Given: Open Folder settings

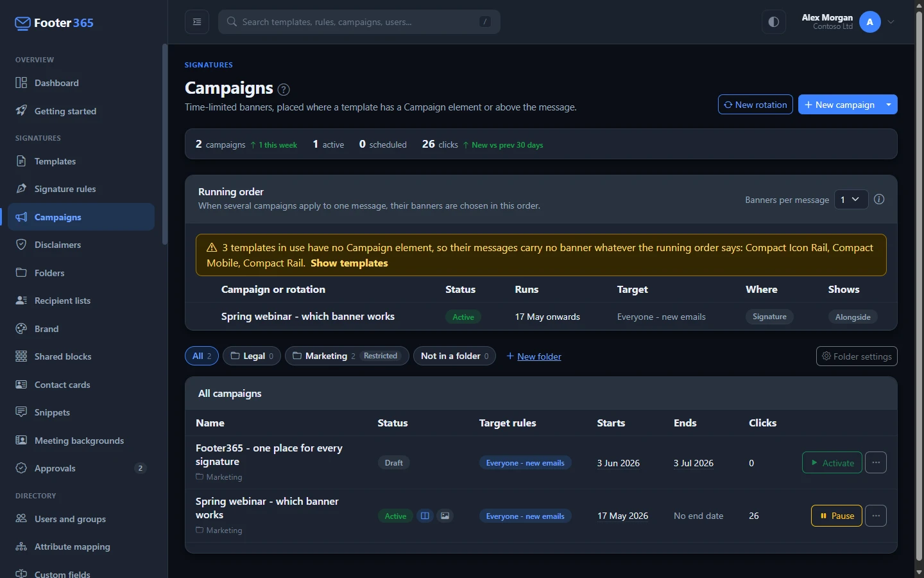Looking at the screenshot, I should [x=857, y=356].
